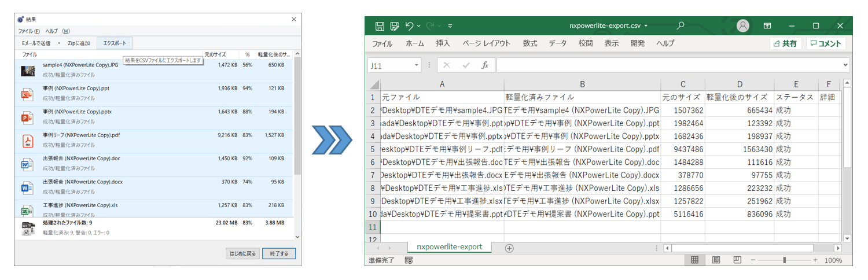Open the nxpowerlite-export.csv title dropdown
The image size is (868, 280).
point(646,26)
